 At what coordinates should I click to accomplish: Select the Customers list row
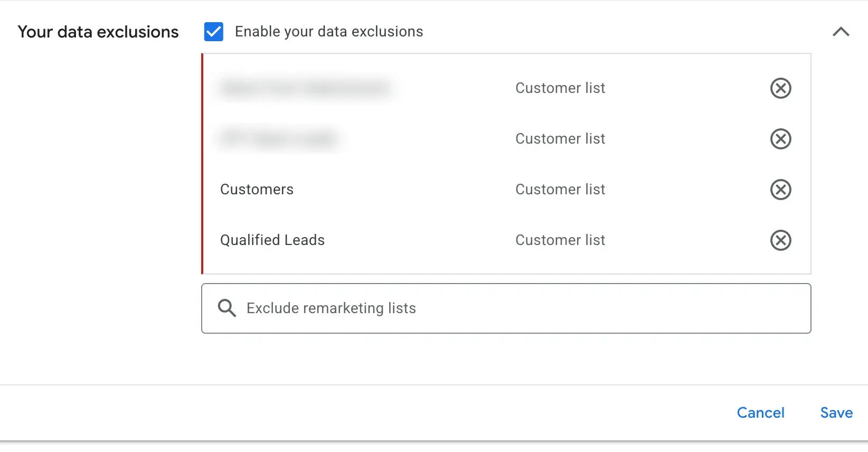tap(507, 190)
